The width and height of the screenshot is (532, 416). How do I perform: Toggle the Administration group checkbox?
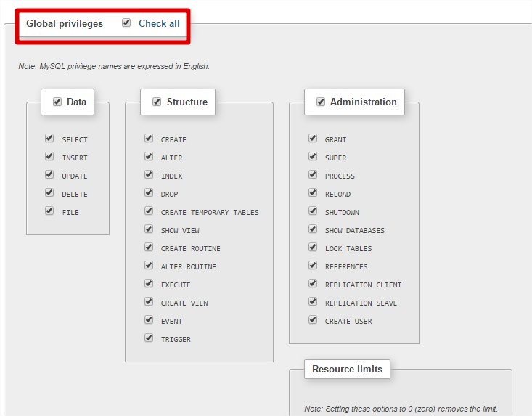(320, 102)
